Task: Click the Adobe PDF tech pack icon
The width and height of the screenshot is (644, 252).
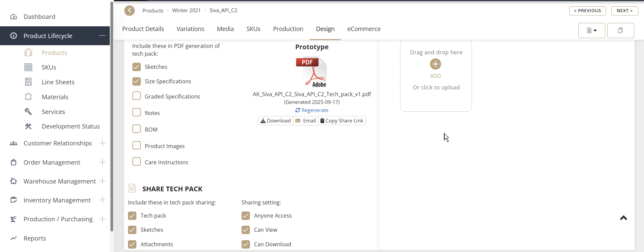Action: 312,72
